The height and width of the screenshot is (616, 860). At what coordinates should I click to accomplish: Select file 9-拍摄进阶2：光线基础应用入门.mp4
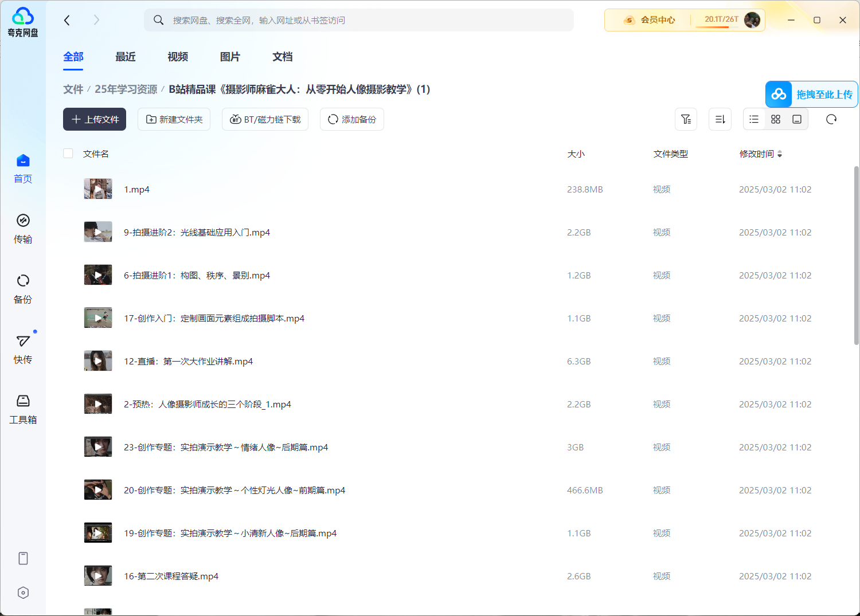click(x=197, y=232)
